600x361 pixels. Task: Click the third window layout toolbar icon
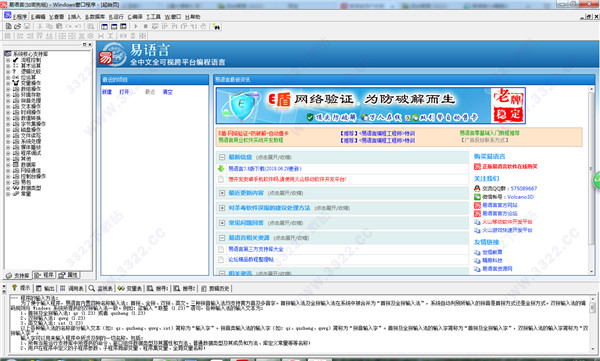point(123,26)
